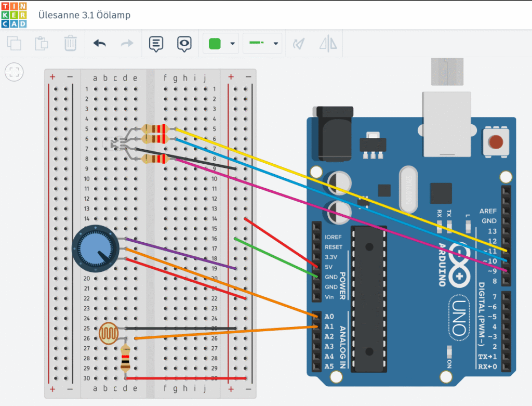Click the Arduino USB connector
Viewport: 532px width, 406px height.
click(446, 124)
